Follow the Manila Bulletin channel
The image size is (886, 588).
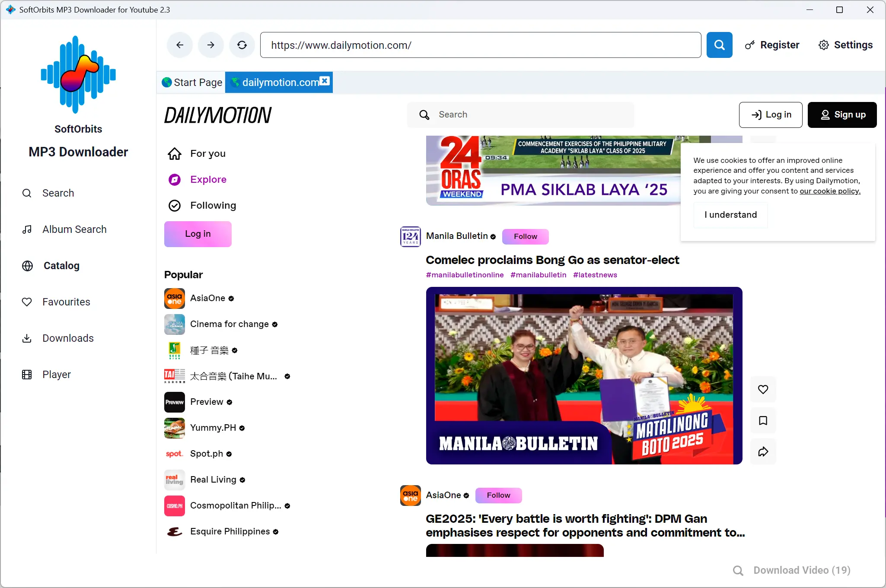coord(525,236)
